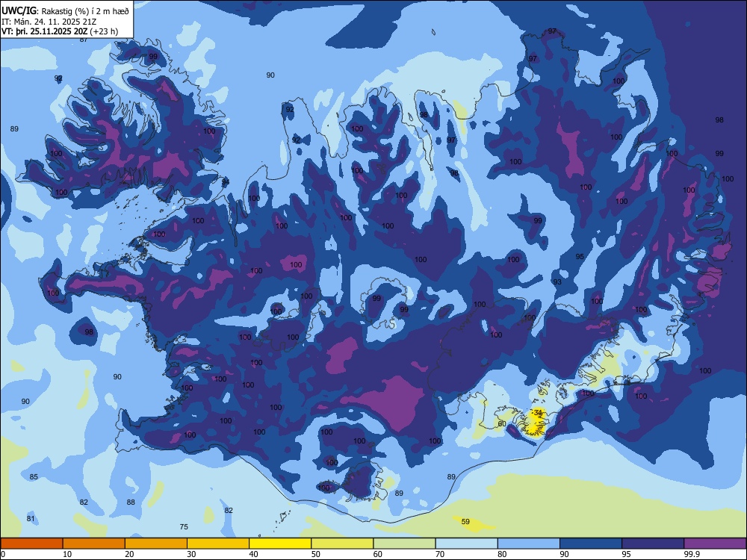747x560 pixels.
Task: Select the '59' humidity value offshore south
Action: pyautogui.click(x=465, y=521)
